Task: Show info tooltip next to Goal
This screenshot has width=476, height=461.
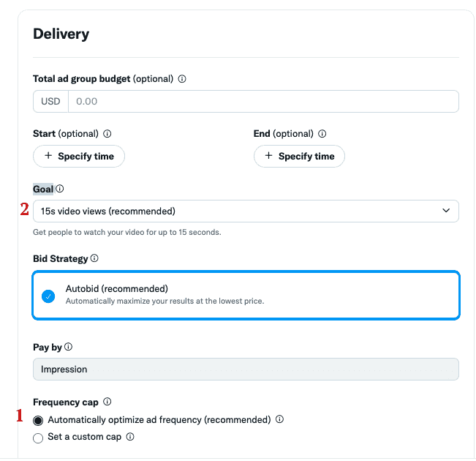Action: tap(60, 189)
